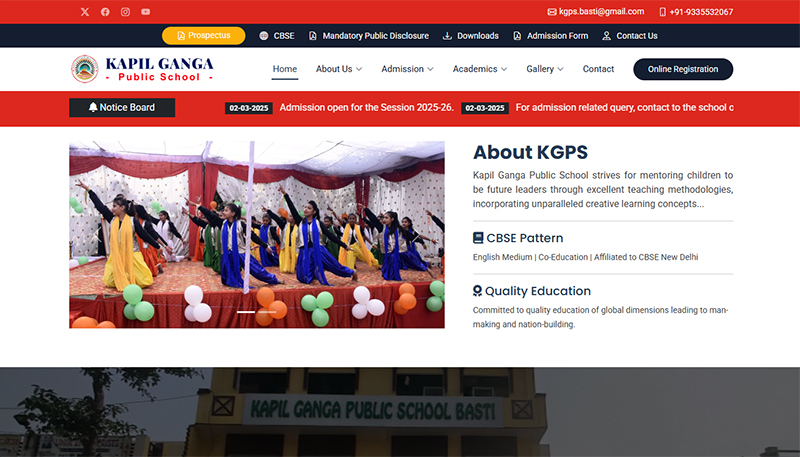This screenshot has width=800, height=457.
Task: Visit the Instagram profile icon
Action: pyautogui.click(x=125, y=12)
